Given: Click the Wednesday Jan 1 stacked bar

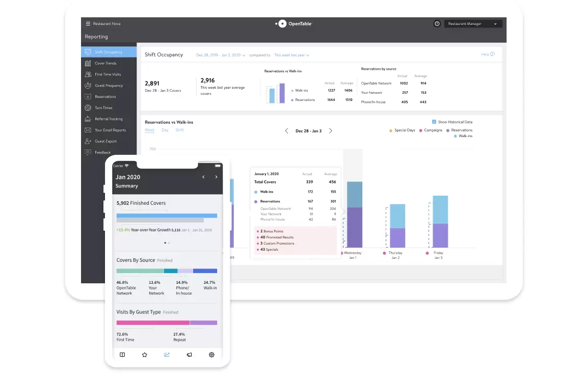Looking at the screenshot, I should (x=354, y=215).
